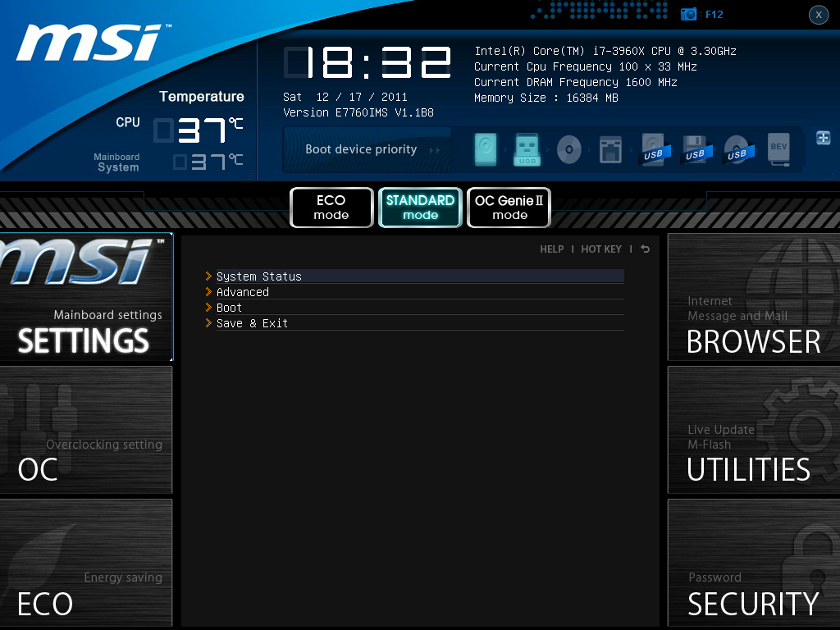Select the USB flash drive boot icon
Image resolution: width=840 pixels, height=630 pixels.
[527, 149]
